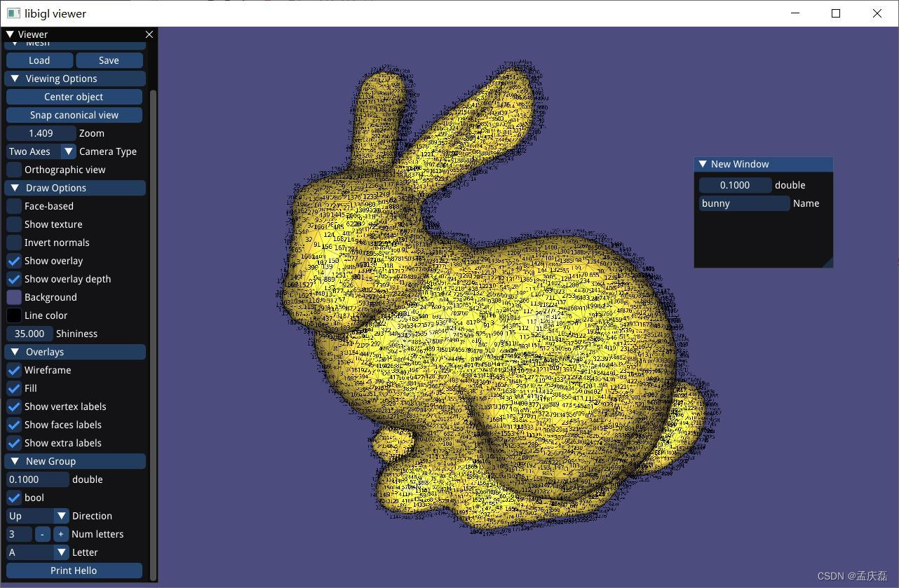Uncheck the bool checkbox
Image resolution: width=899 pixels, height=588 pixels.
tap(14, 498)
